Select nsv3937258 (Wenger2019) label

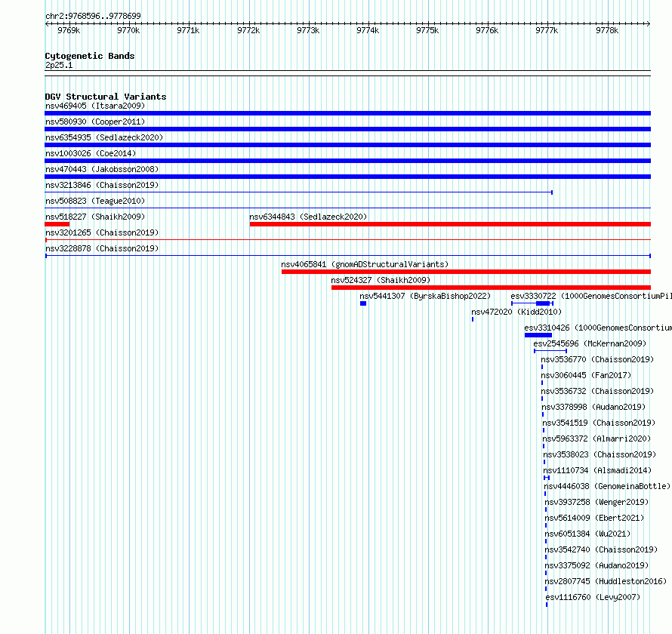[x=596, y=502]
